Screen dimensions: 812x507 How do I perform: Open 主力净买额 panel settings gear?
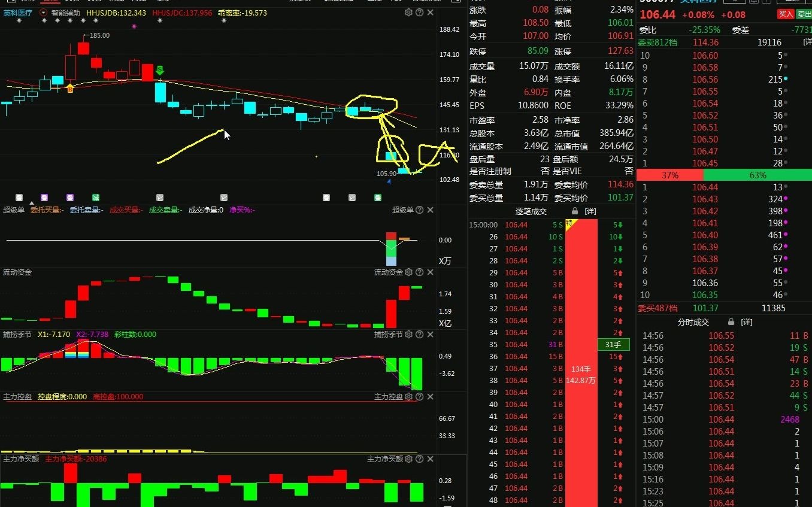pyautogui.click(x=408, y=459)
